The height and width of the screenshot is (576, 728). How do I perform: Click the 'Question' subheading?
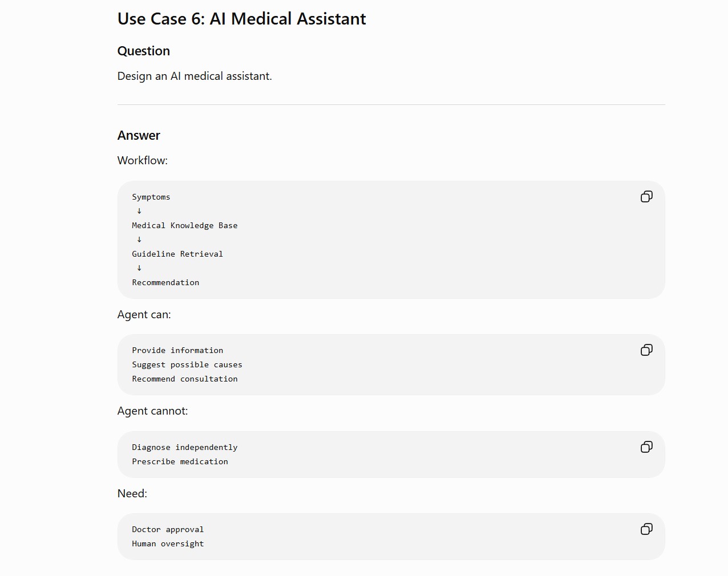point(144,51)
